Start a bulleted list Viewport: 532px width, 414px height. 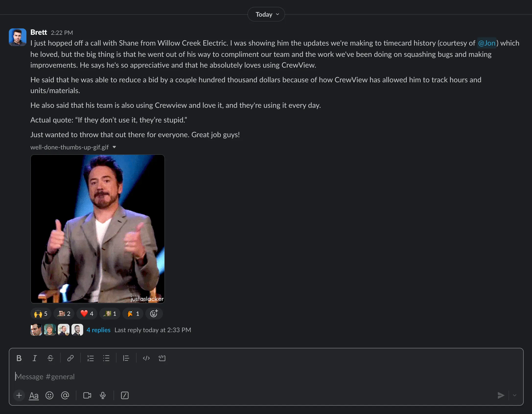(106, 358)
